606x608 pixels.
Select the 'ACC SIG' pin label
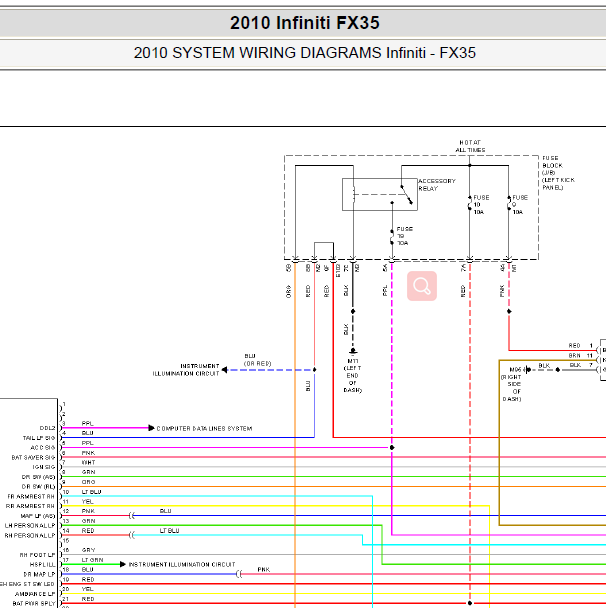coord(43,447)
